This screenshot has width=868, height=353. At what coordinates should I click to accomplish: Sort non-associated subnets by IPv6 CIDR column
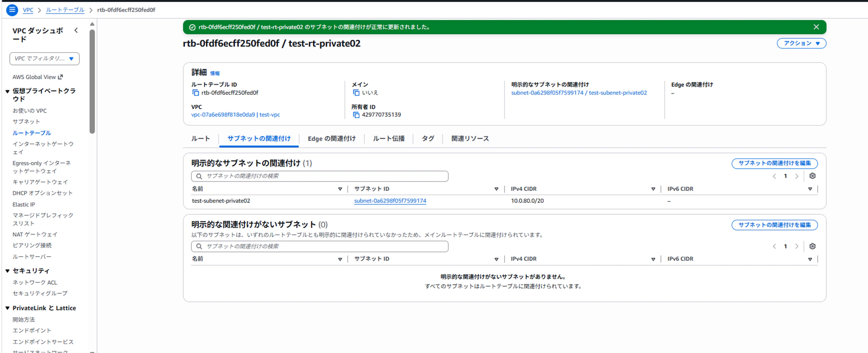[x=810, y=259]
